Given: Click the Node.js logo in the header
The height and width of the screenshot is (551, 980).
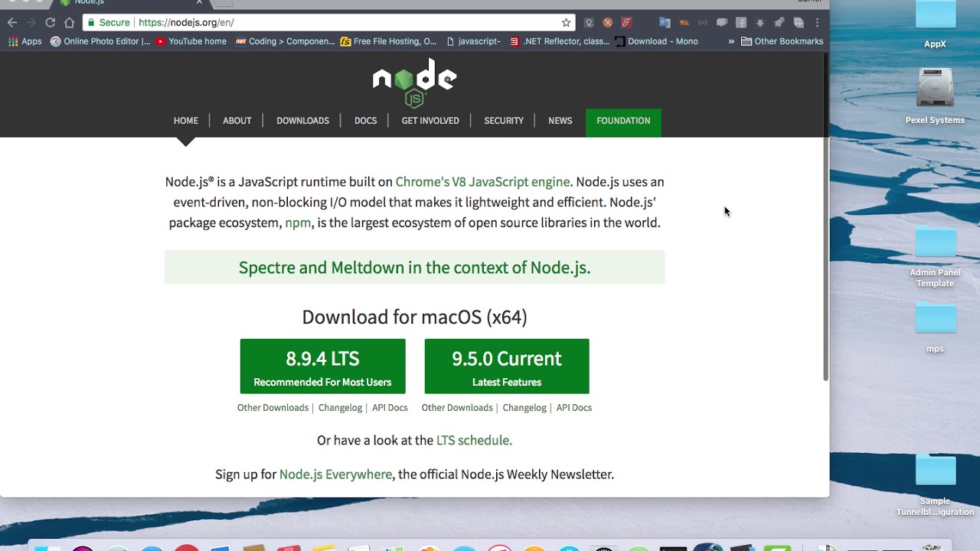Looking at the screenshot, I should click(x=414, y=83).
